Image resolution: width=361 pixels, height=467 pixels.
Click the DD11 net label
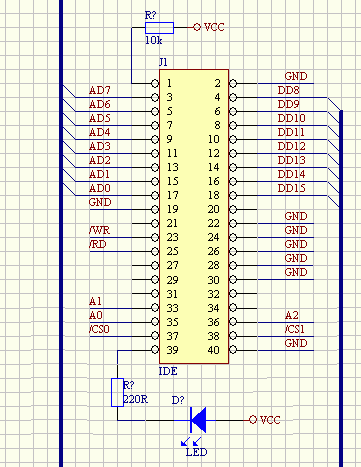pyautogui.click(x=291, y=132)
